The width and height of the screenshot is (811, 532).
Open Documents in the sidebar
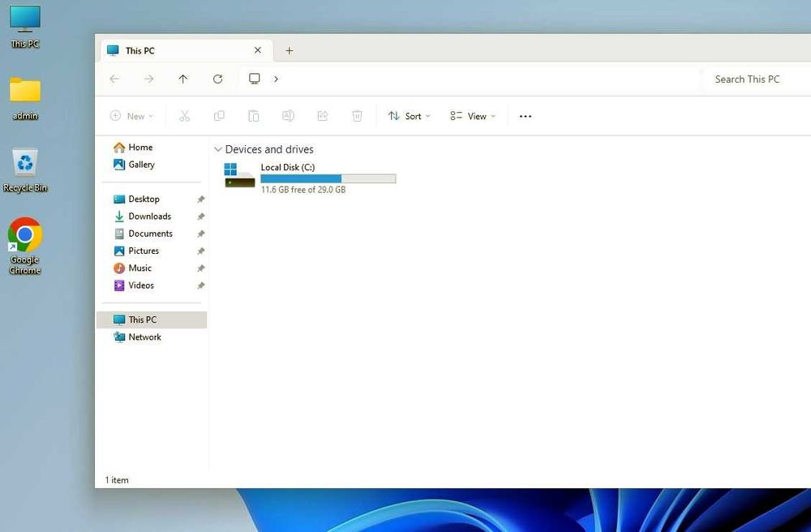(144, 234)
